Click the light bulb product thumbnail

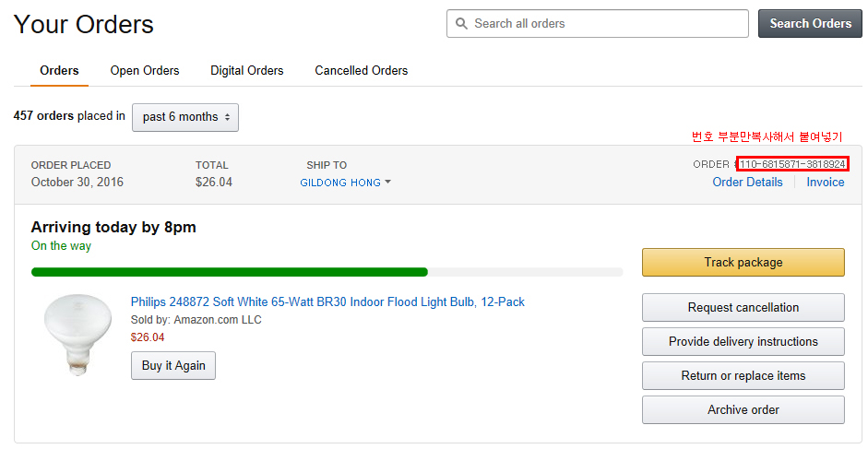(77, 334)
